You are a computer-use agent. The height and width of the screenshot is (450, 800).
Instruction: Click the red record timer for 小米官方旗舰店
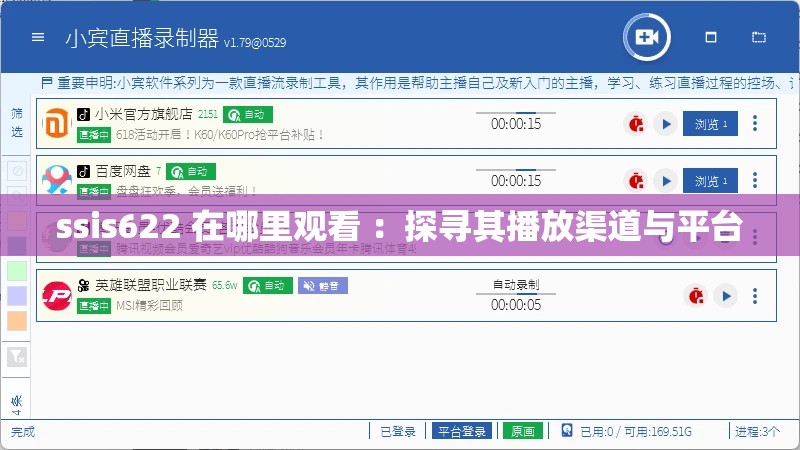[636, 123]
